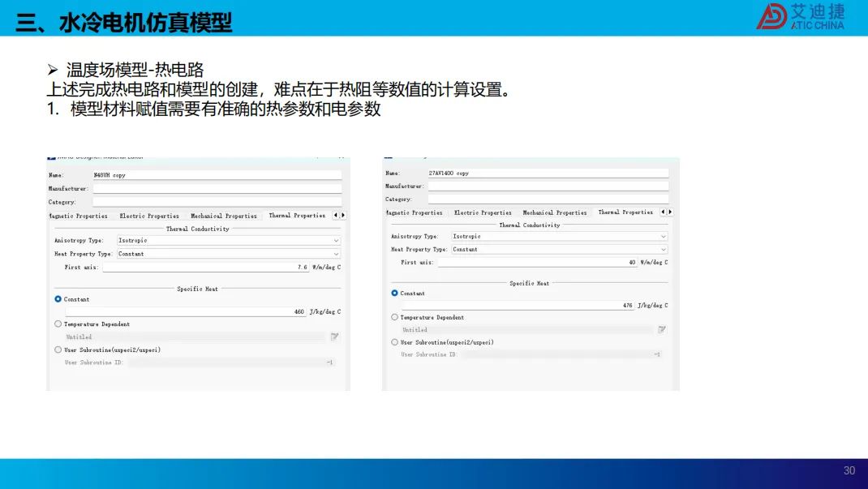The height and width of the screenshot is (489, 868).
Task: Click the Name field containing 27AV1400 copy
Action: [548, 174]
